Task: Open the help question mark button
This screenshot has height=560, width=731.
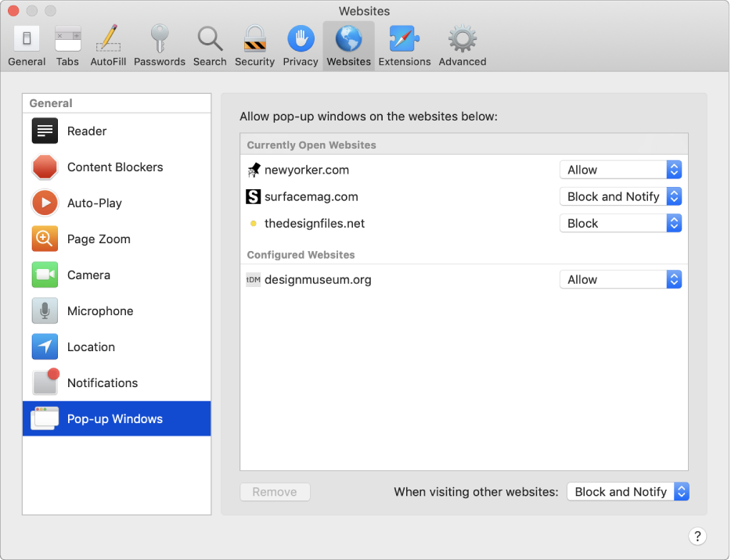Action: click(697, 537)
